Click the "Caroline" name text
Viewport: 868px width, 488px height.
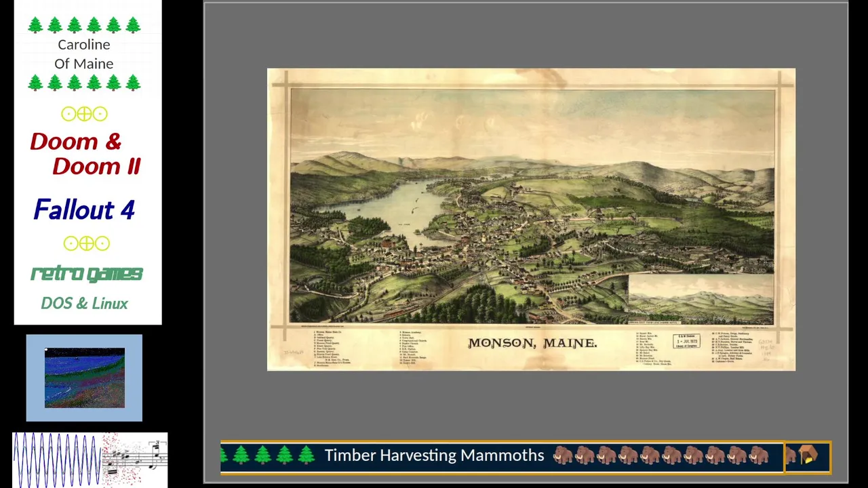click(84, 44)
